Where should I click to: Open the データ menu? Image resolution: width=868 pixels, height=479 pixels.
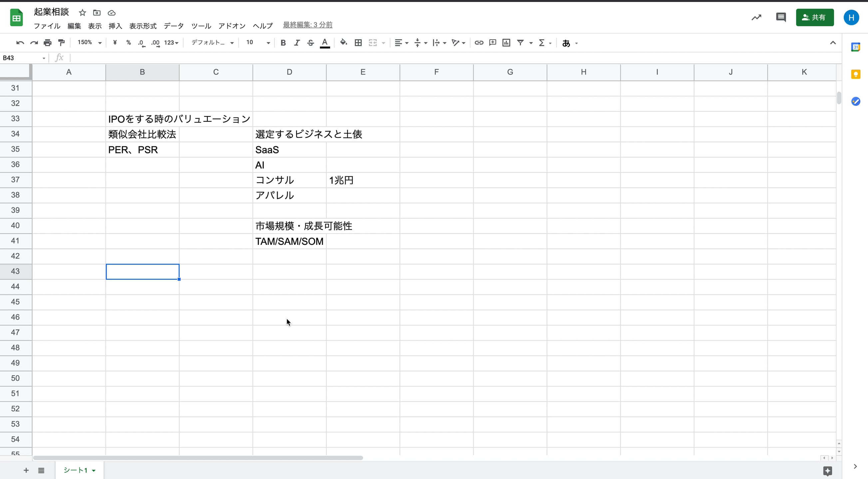[174, 26]
